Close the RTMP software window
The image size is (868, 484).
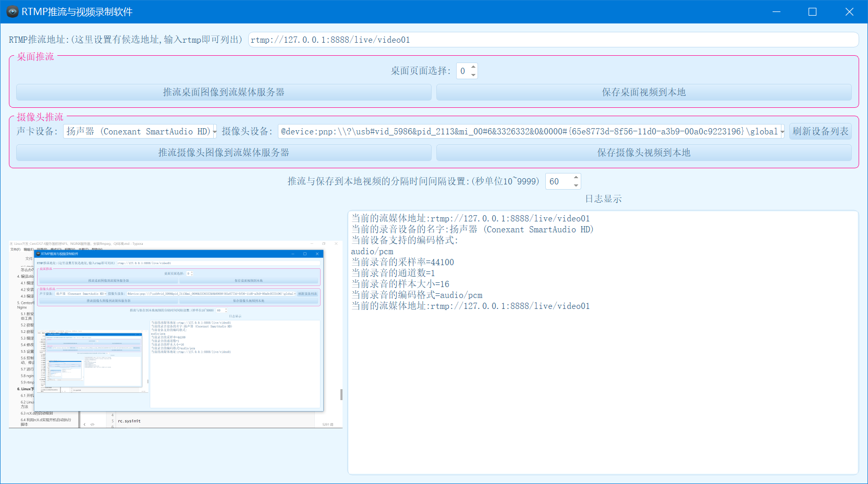pyautogui.click(x=849, y=11)
